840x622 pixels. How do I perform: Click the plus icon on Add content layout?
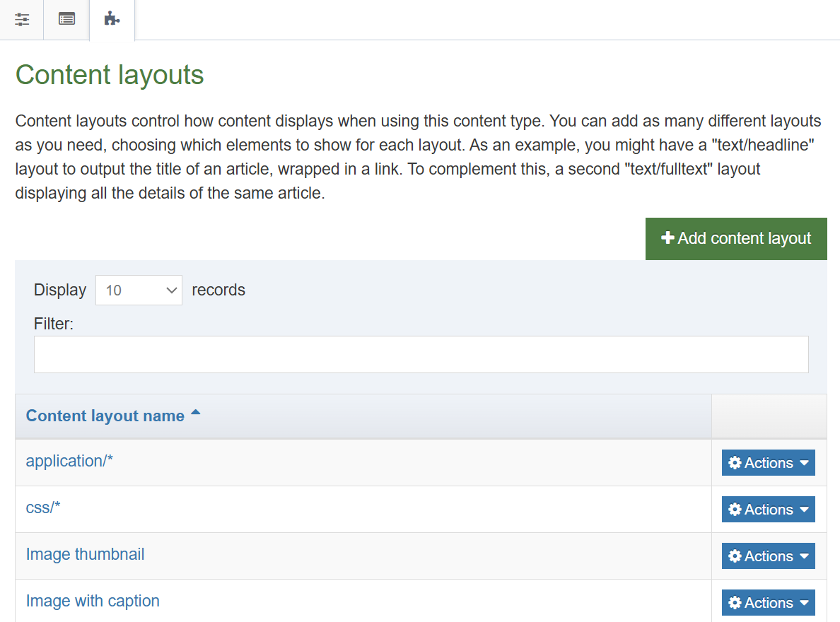click(669, 238)
